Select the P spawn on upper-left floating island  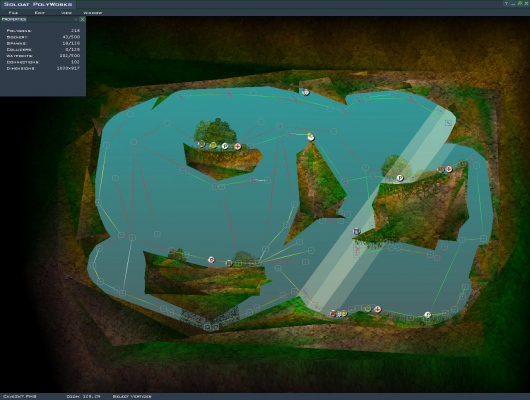(225, 146)
